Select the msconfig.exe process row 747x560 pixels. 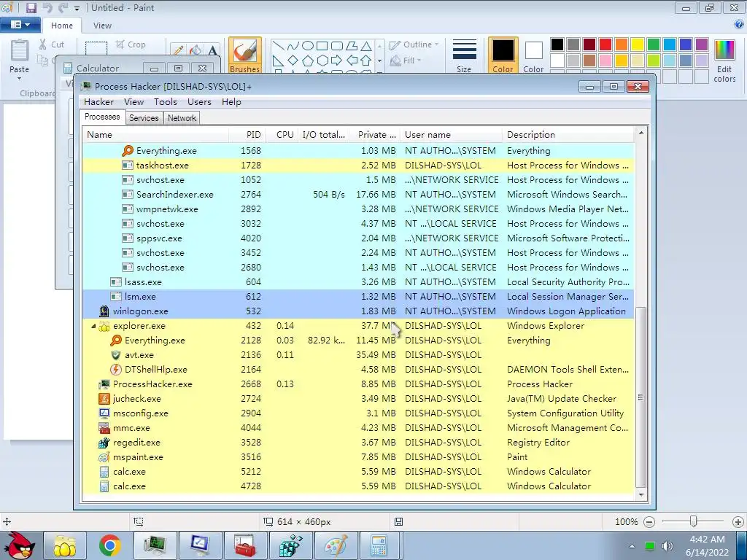358,413
